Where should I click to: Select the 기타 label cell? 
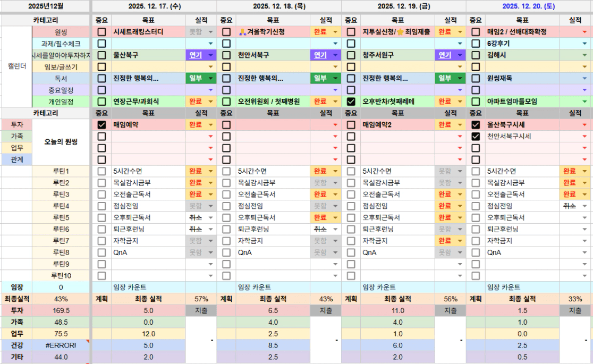(17, 357)
